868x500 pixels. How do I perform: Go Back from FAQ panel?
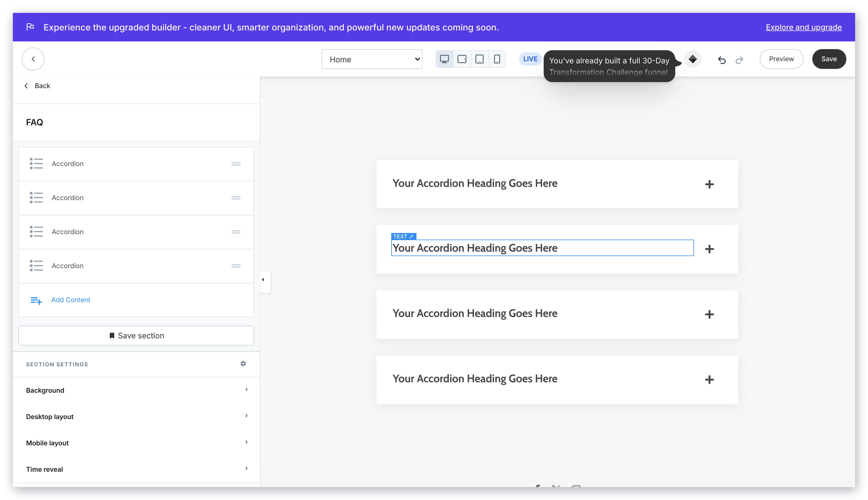tap(37, 86)
